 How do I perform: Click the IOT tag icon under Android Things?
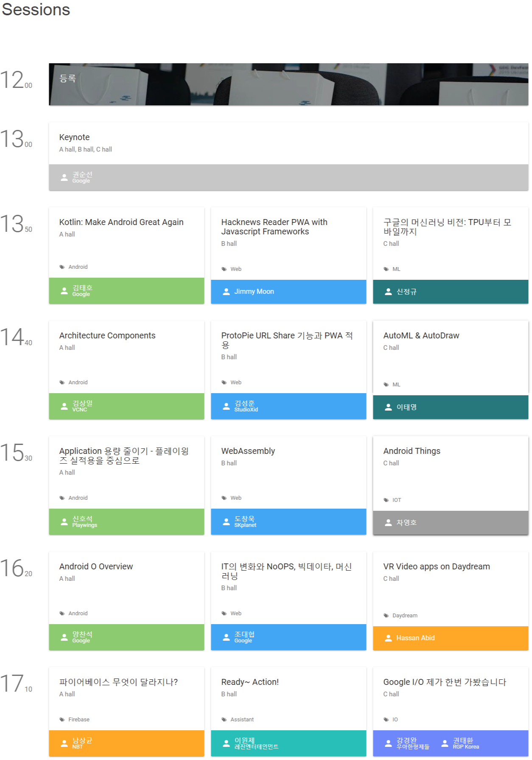tap(386, 500)
